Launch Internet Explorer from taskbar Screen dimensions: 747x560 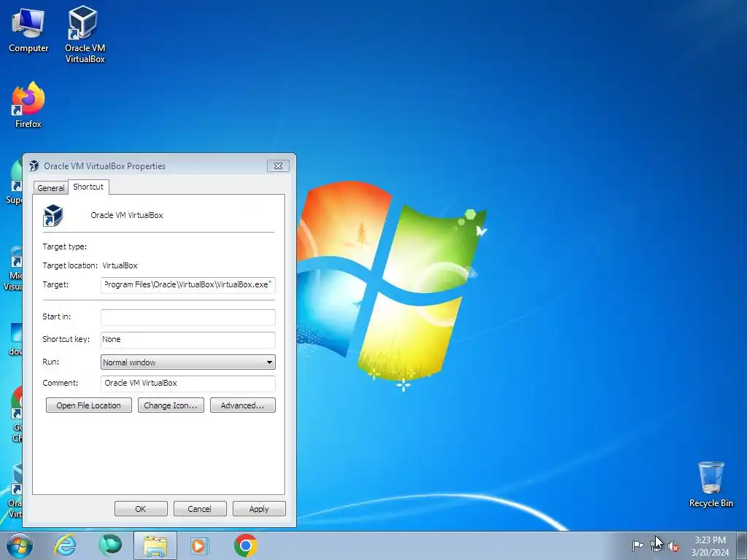tap(65, 545)
